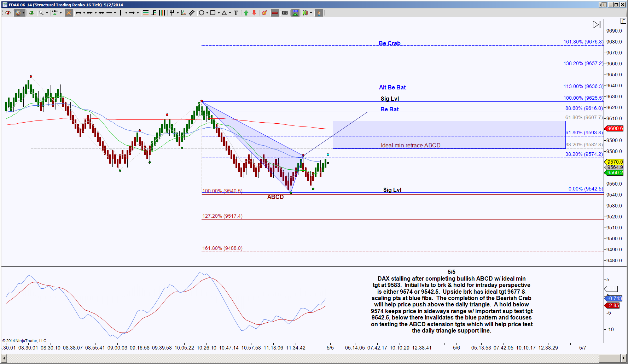Toggle the blue dots green triangle button
Screen dimensions: 628x364
[295, 13]
